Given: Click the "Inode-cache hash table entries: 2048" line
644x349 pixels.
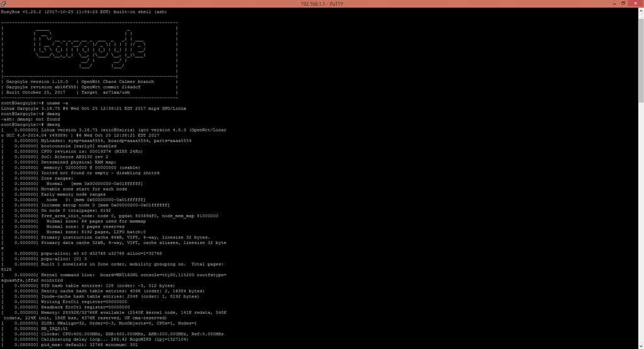Looking at the screenshot, I should point(100,296).
